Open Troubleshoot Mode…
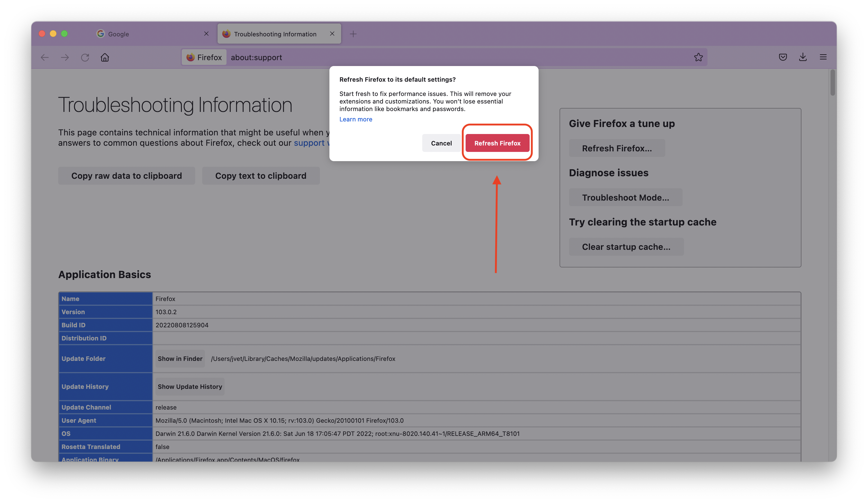The height and width of the screenshot is (503, 868). click(626, 198)
